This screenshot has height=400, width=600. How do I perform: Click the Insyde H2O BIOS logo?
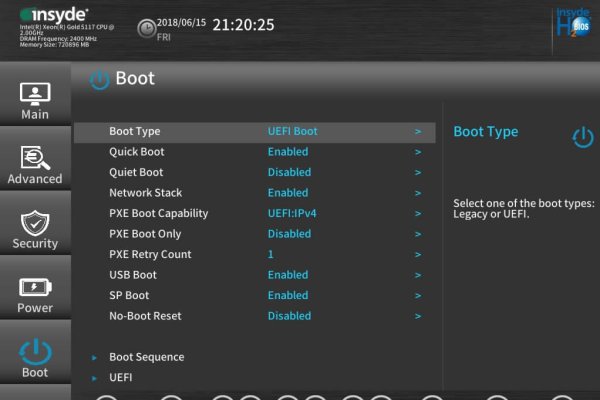(574, 24)
